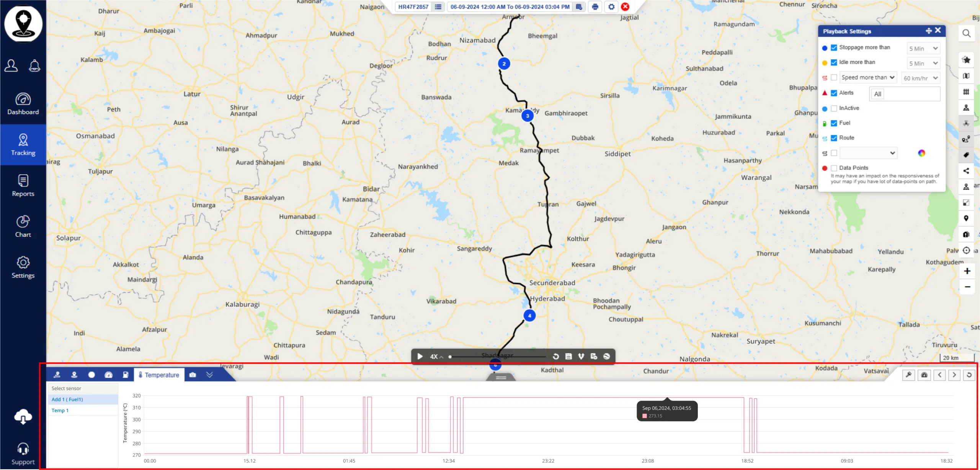This screenshot has width=980, height=470.
Task: Click the notification bell icon
Action: pos(34,66)
